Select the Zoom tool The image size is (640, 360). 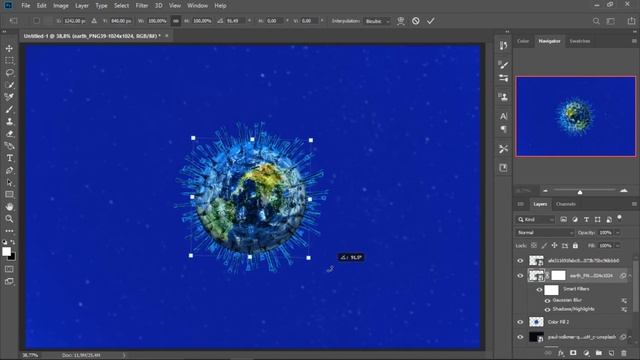9,219
